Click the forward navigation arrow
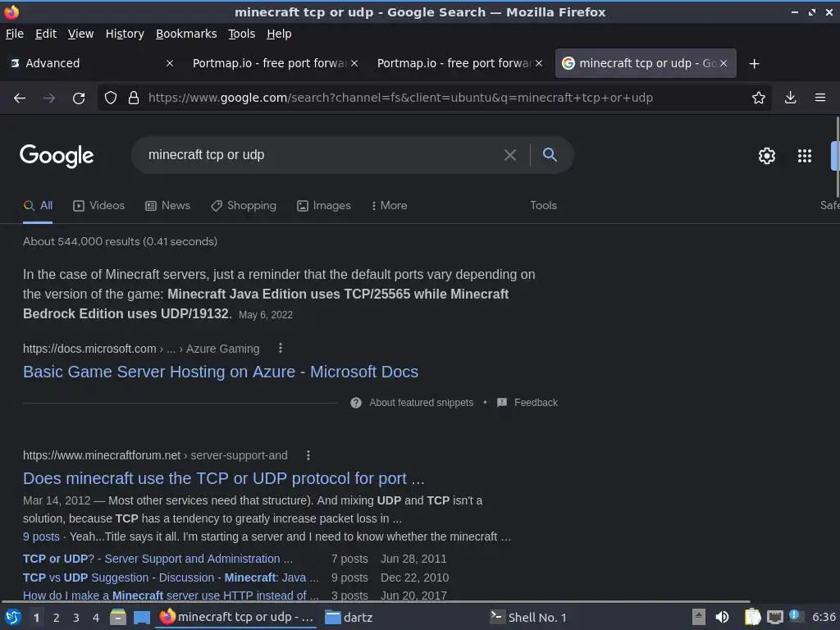Screen dimensions: 840x630 (48, 98)
